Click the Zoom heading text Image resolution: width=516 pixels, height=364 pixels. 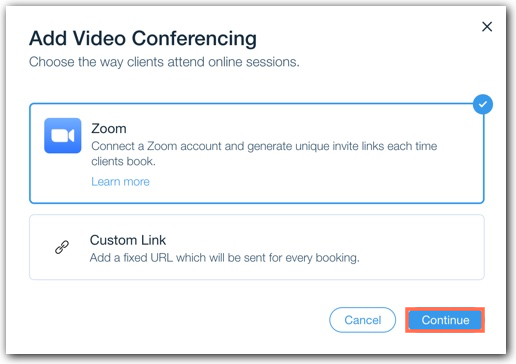click(109, 129)
